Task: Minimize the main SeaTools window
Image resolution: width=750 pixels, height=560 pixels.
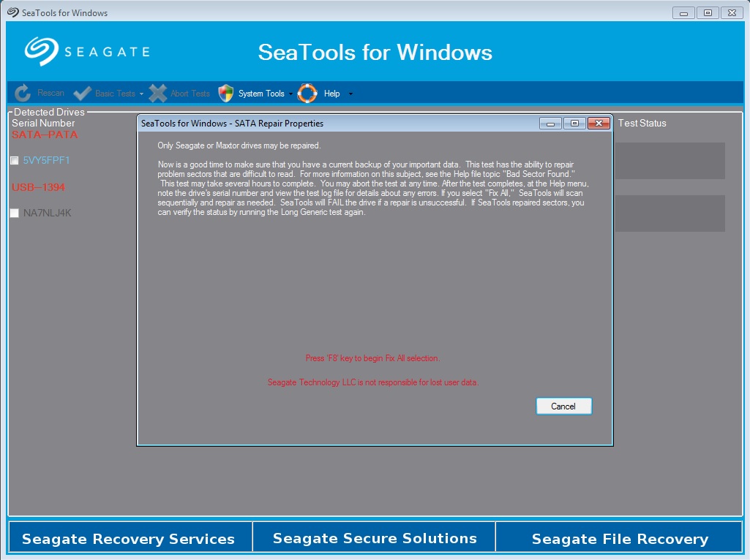Action: click(x=683, y=13)
